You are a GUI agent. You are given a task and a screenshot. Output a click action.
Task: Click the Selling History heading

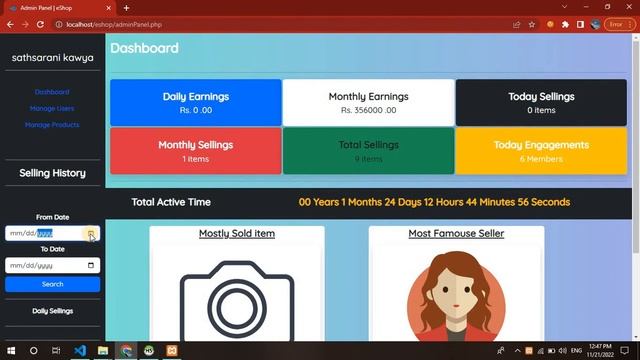[53, 173]
